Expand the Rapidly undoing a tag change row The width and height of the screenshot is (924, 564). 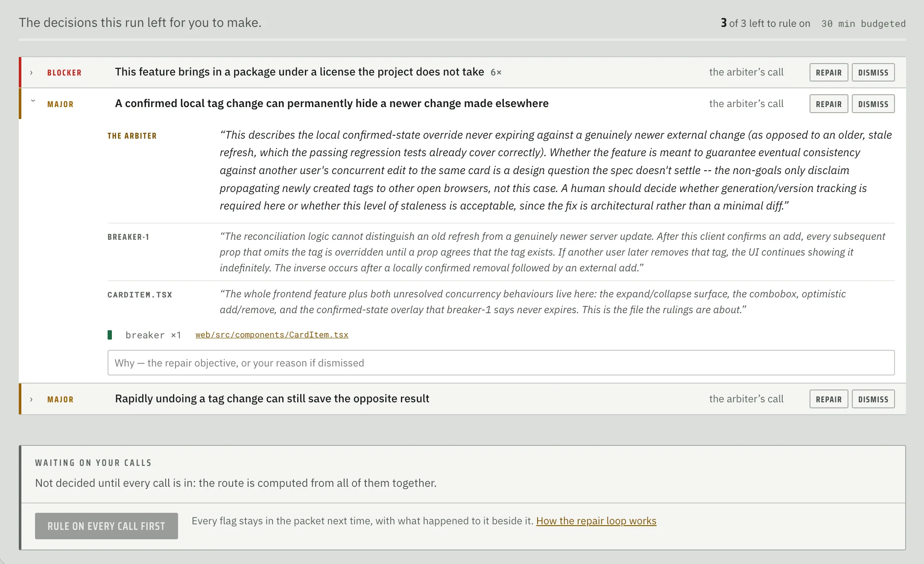[x=31, y=399]
